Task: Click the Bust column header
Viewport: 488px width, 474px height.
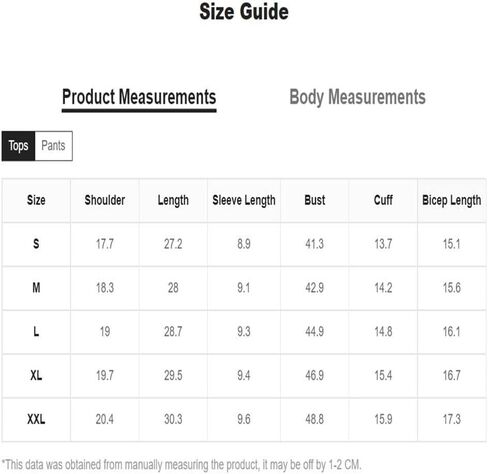Action: click(x=315, y=200)
